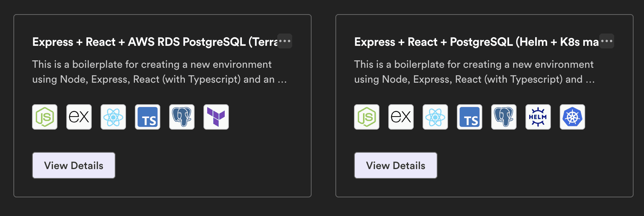644x216 pixels.
Task: Select the Express React PostgreSQL Helm title
Action: point(477,42)
